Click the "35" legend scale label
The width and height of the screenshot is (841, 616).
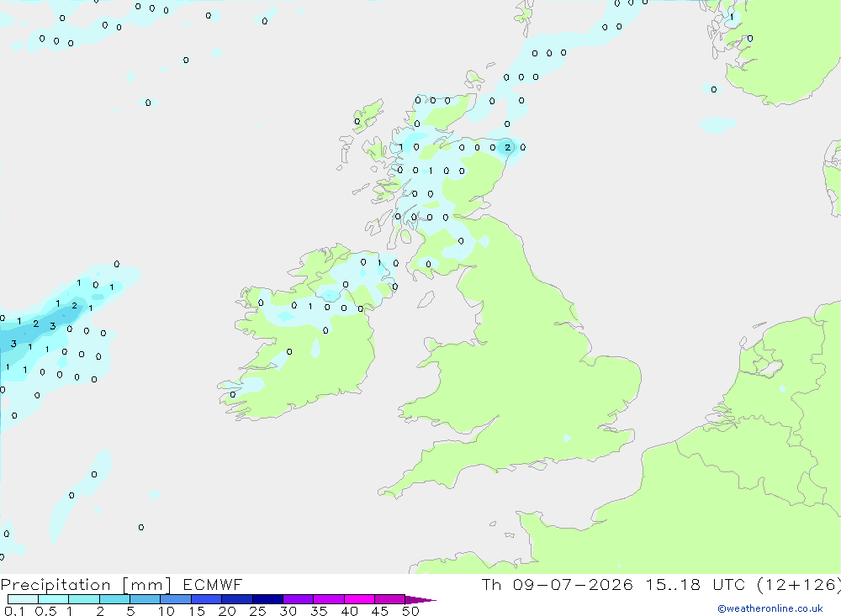[x=319, y=611]
